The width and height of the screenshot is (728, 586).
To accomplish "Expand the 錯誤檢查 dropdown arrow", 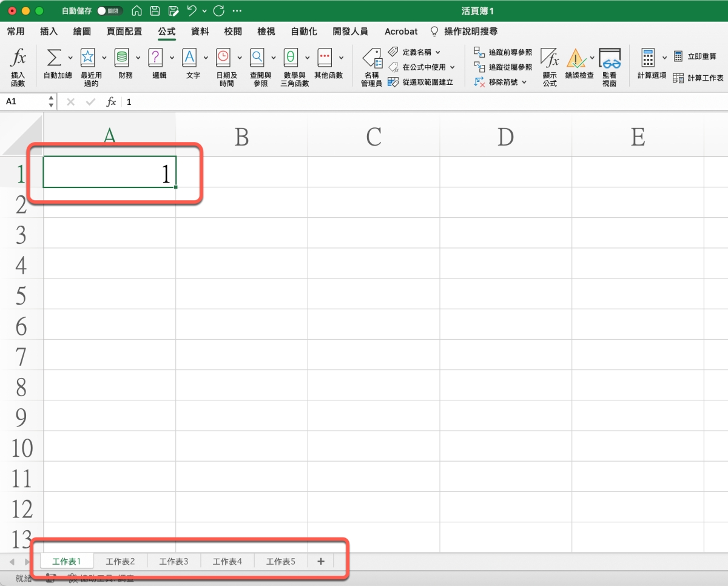I will click(592, 58).
